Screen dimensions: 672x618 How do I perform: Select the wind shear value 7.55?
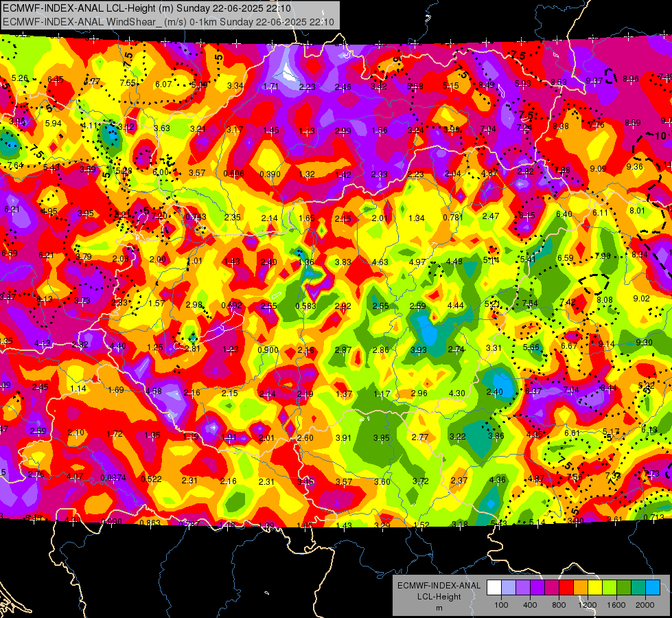tap(128, 83)
